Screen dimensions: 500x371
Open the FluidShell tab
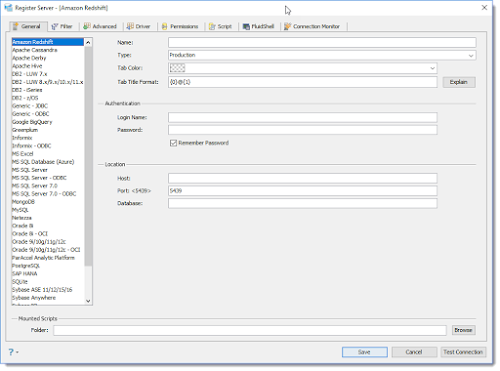pos(259,26)
